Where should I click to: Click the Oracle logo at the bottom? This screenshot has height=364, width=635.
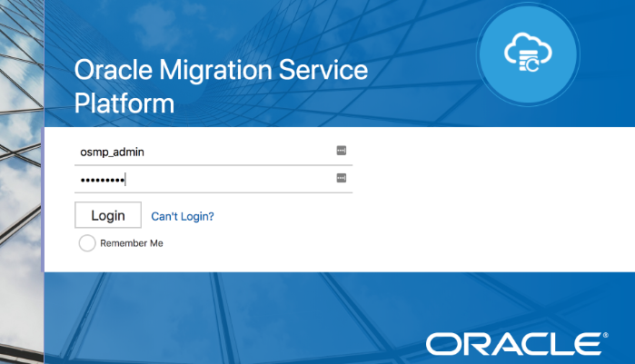[517, 344]
